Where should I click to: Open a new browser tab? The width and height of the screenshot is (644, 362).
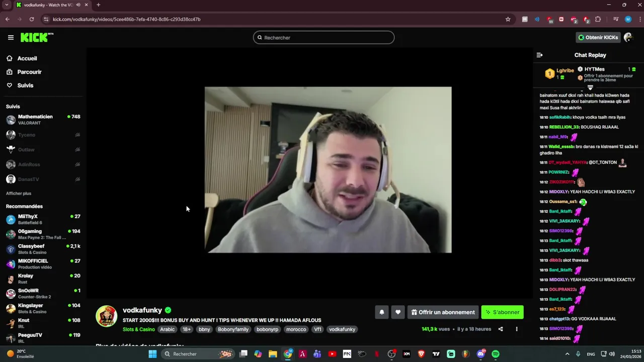pos(98,5)
